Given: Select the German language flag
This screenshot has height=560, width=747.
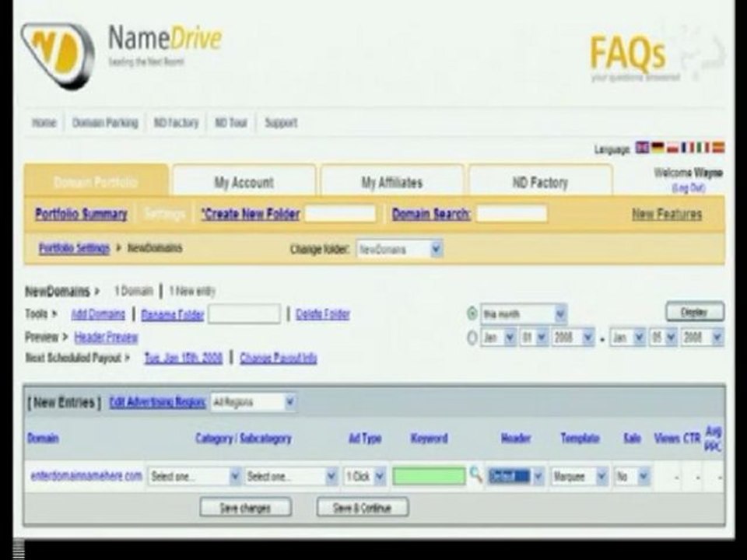Looking at the screenshot, I should pos(658,148).
